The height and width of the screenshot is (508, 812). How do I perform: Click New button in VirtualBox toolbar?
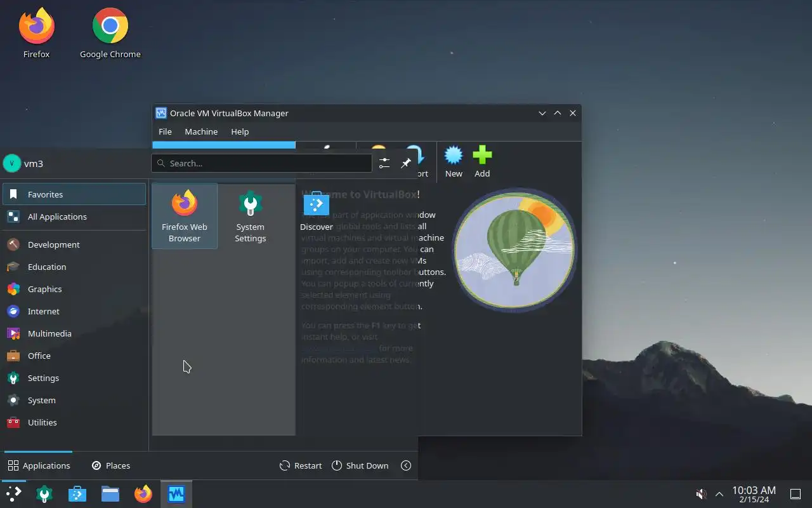(454, 162)
